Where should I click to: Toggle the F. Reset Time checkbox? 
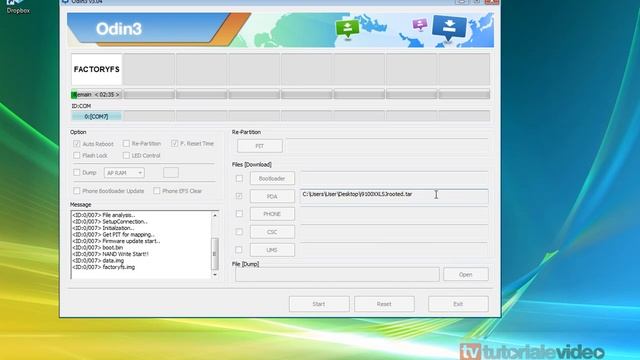coord(175,143)
